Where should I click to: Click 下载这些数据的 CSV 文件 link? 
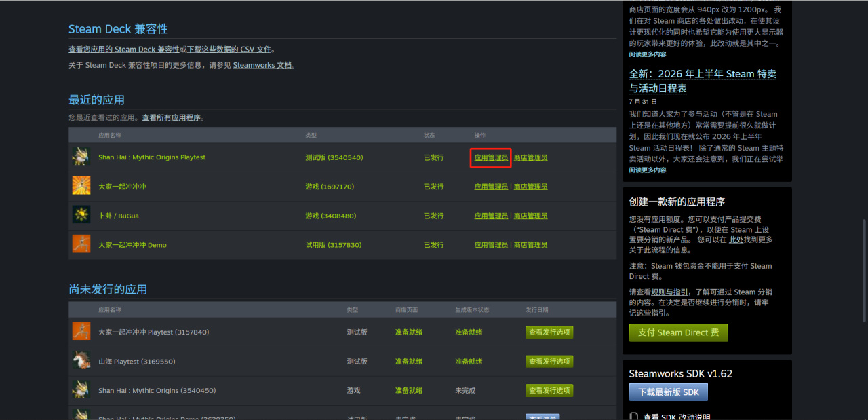(229, 50)
